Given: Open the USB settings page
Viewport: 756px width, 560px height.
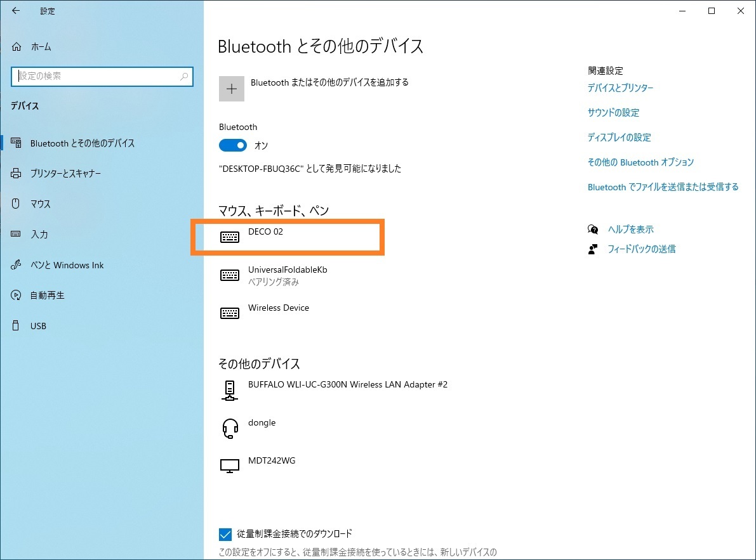Looking at the screenshot, I should (38, 326).
